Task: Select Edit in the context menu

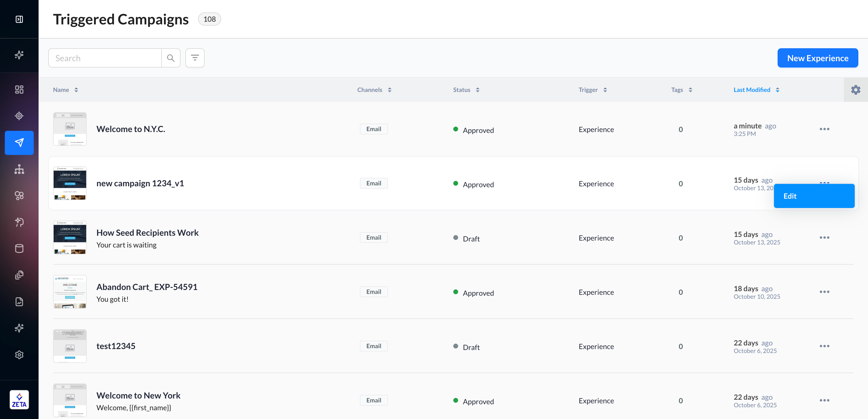Action: point(813,196)
